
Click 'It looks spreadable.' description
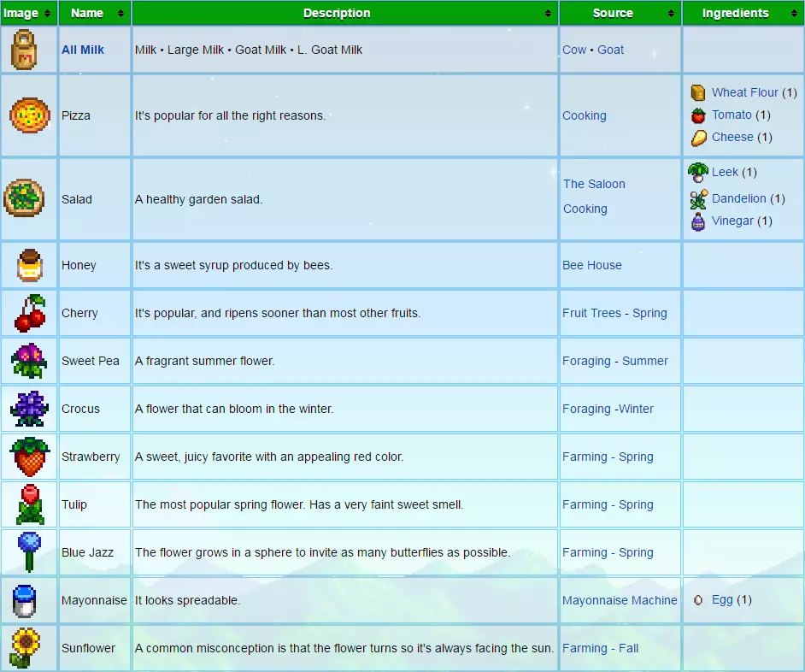[187, 600]
